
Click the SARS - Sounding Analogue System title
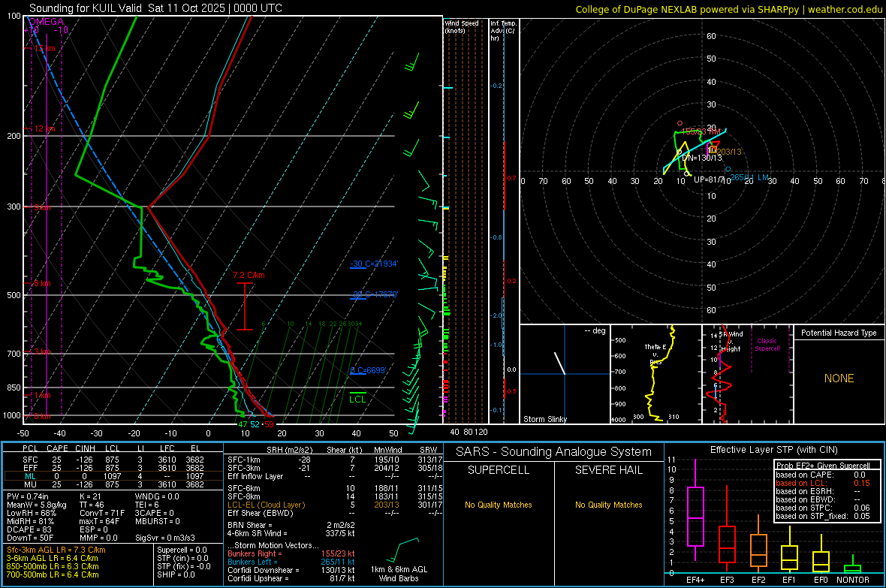pyautogui.click(x=553, y=452)
